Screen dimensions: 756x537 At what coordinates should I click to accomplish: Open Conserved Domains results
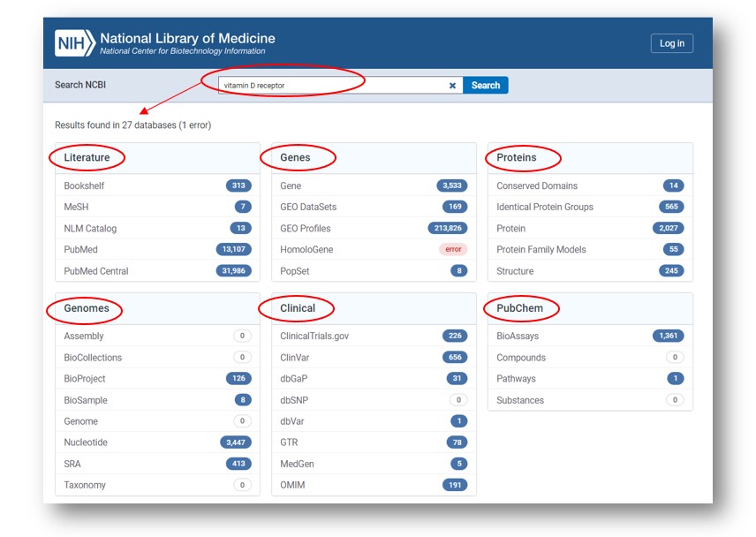point(590,185)
